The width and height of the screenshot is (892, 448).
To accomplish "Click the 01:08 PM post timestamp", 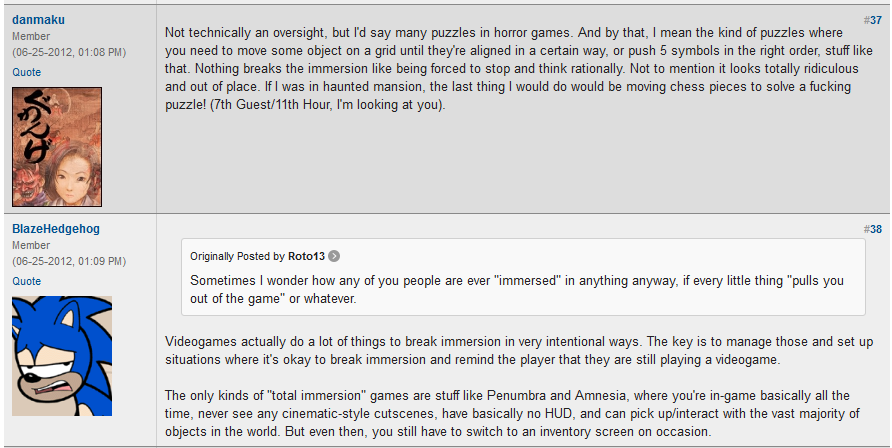I will [x=69, y=51].
